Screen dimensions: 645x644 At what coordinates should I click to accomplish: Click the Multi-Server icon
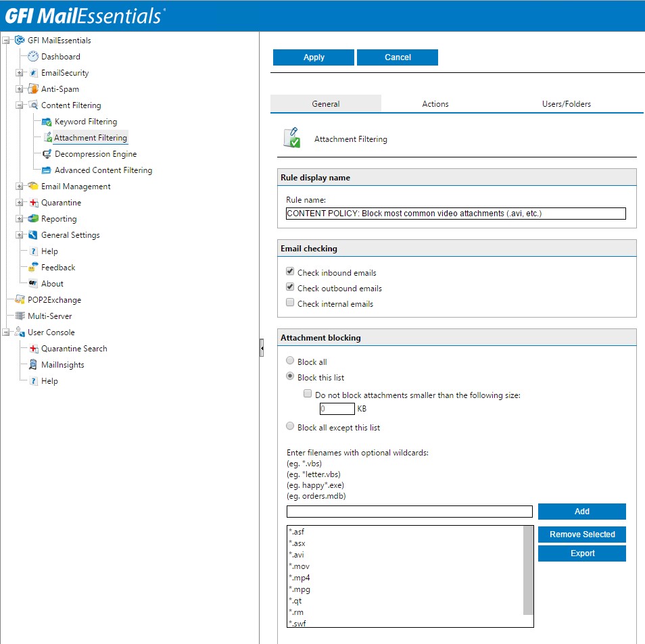(x=20, y=316)
